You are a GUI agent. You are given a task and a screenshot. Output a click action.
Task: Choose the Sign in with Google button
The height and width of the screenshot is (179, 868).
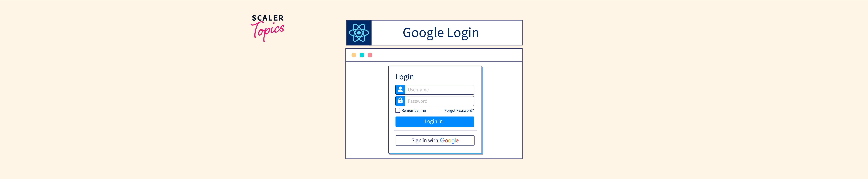[435, 141]
